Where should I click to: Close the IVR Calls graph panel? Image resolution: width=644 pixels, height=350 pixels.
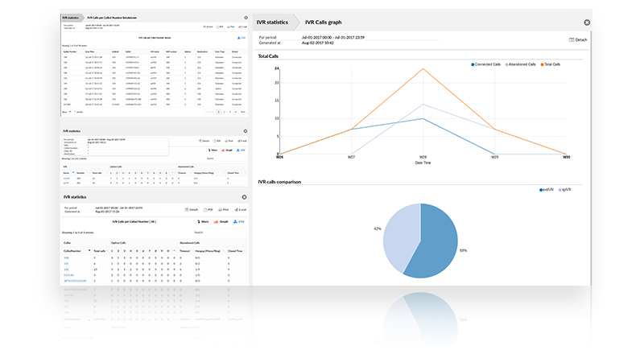[587, 23]
